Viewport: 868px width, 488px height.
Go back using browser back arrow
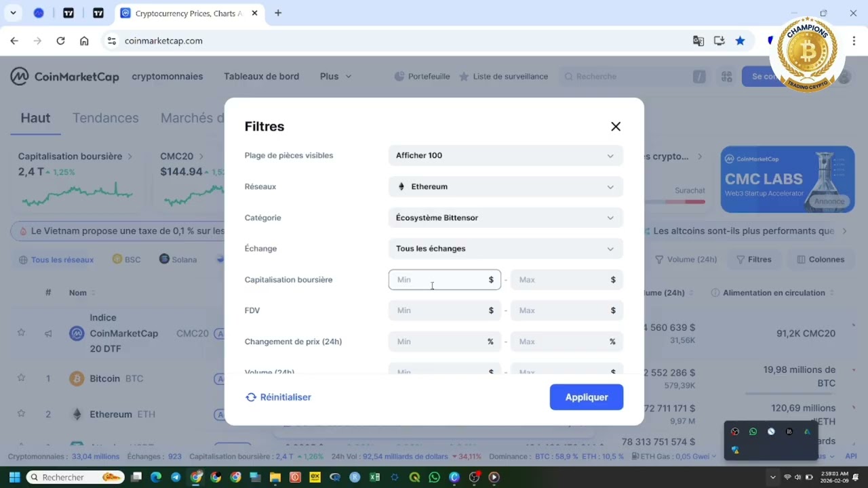coord(14,41)
